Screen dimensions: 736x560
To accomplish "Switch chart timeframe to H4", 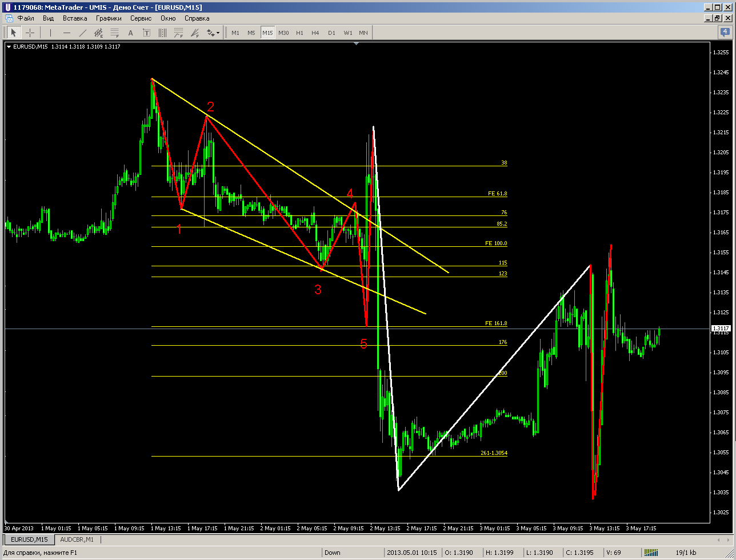I will tap(315, 33).
